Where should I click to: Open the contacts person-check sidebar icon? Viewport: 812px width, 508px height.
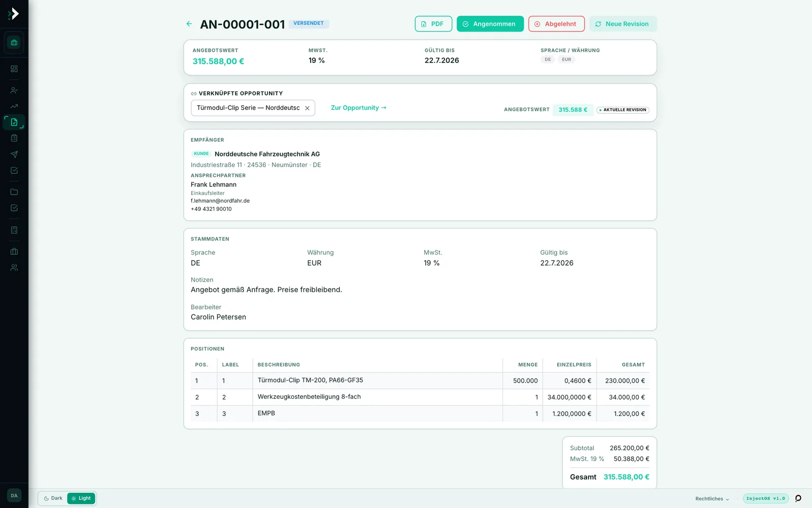click(14, 90)
